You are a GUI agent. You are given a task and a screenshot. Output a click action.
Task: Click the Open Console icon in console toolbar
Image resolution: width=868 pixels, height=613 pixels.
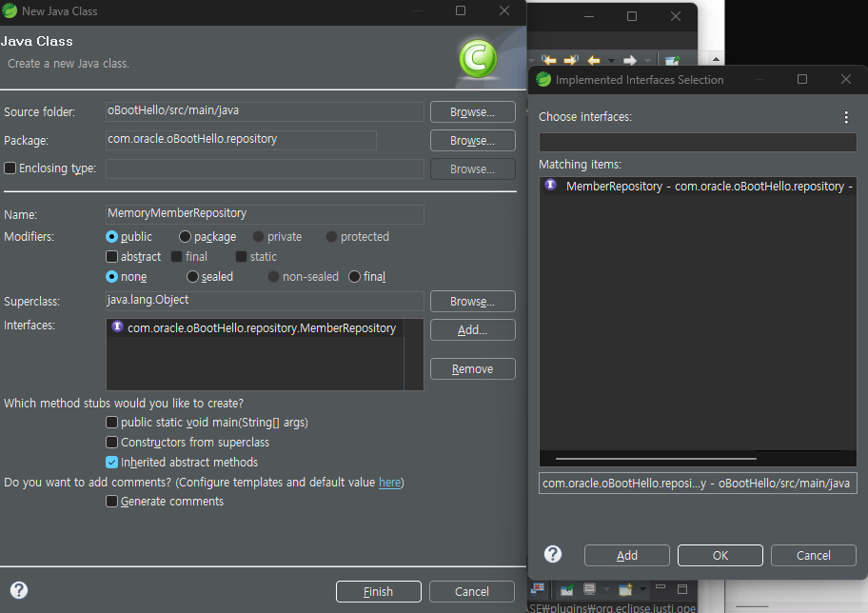pyautogui.click(x=625, y=589)
